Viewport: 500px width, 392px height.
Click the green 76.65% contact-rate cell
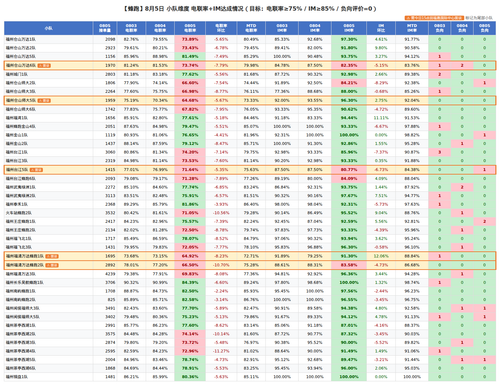190,135
